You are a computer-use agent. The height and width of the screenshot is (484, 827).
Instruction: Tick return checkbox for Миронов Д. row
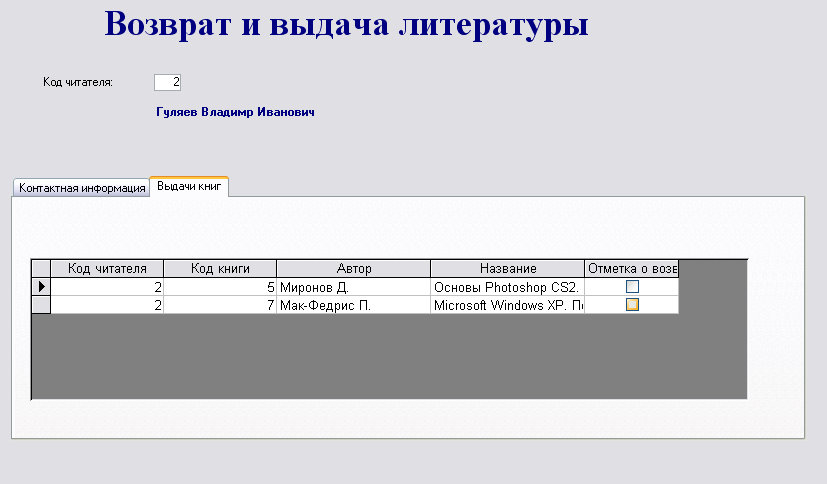click(x=632, y=286)
